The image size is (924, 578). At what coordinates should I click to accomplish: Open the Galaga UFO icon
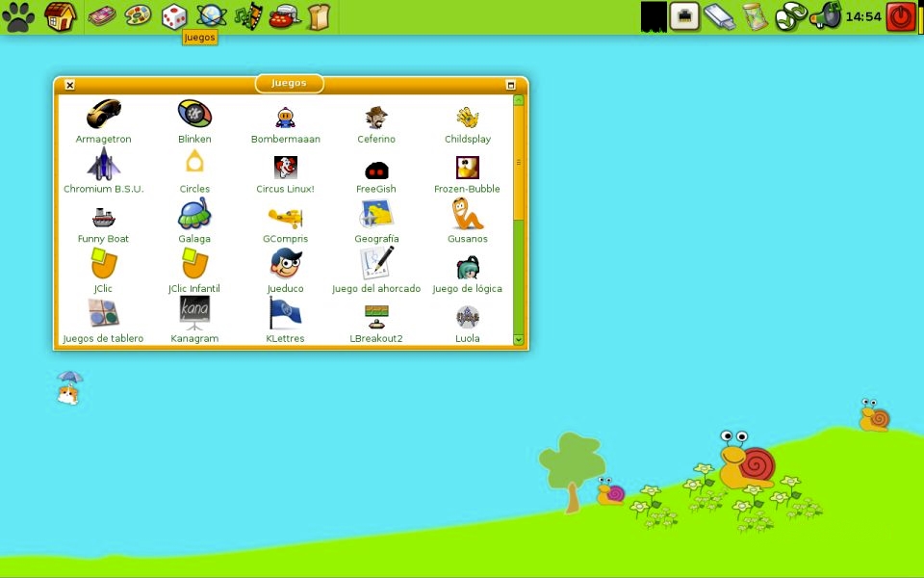click(x=194, y=213)
